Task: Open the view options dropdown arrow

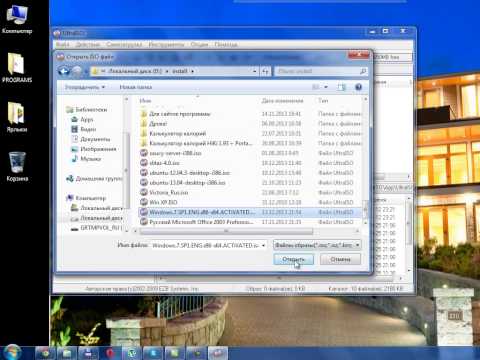Action: 326,87
